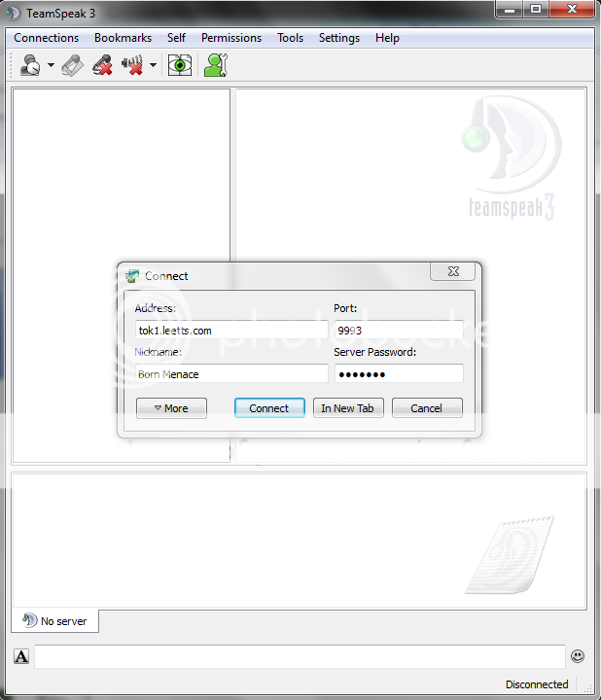The height and width of the screenshot is (700, 601).
Task: Open the emoticon smiley picker
Action: (x=578, y=656)
